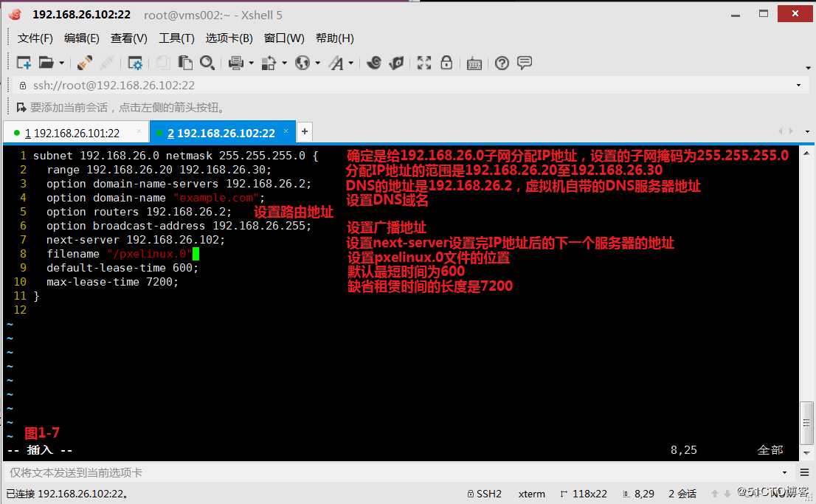This screenshot has width=816, height=504.
Task: Open the tab list dropdown arrow
Action: click(807, 132)
